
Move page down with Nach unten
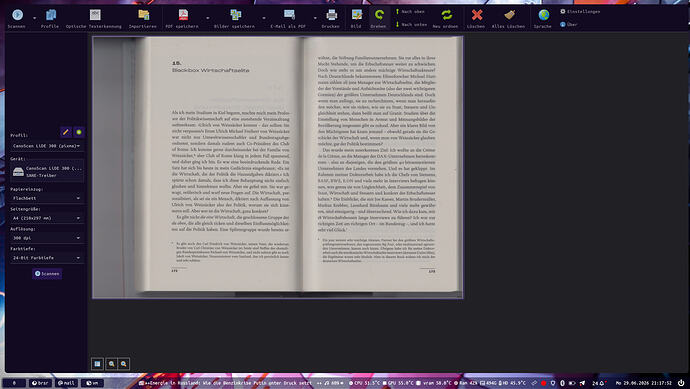411,25
